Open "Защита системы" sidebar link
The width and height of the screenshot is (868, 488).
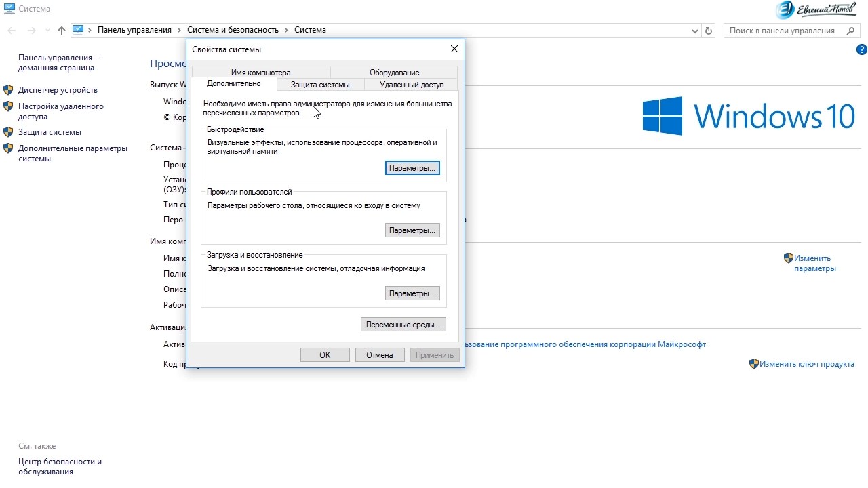tap(50, 132)
